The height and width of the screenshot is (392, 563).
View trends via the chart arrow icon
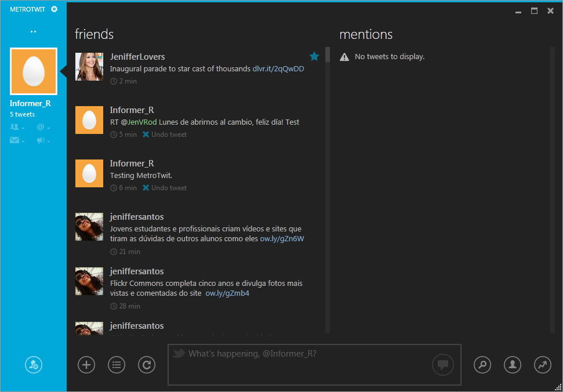click(542, 365)
